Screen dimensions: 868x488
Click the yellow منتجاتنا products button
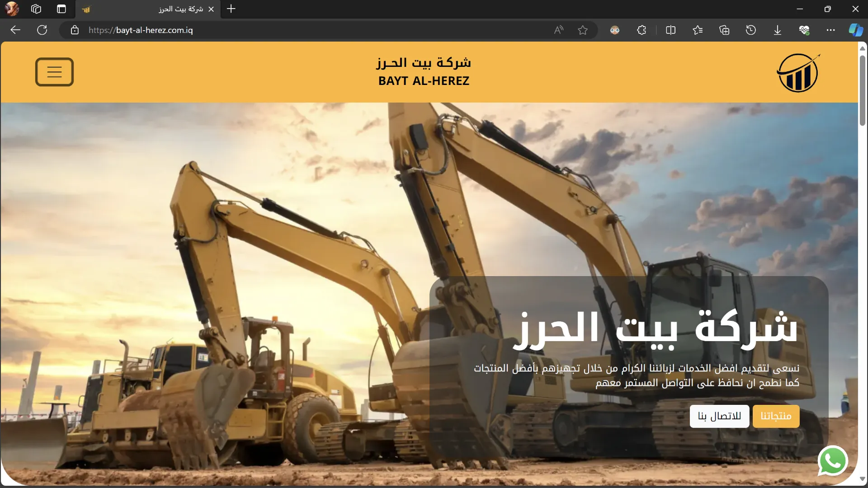(776, 416)
